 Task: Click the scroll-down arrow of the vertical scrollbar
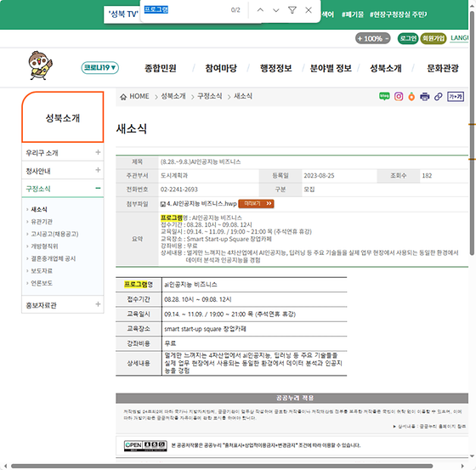coord(472,456)
